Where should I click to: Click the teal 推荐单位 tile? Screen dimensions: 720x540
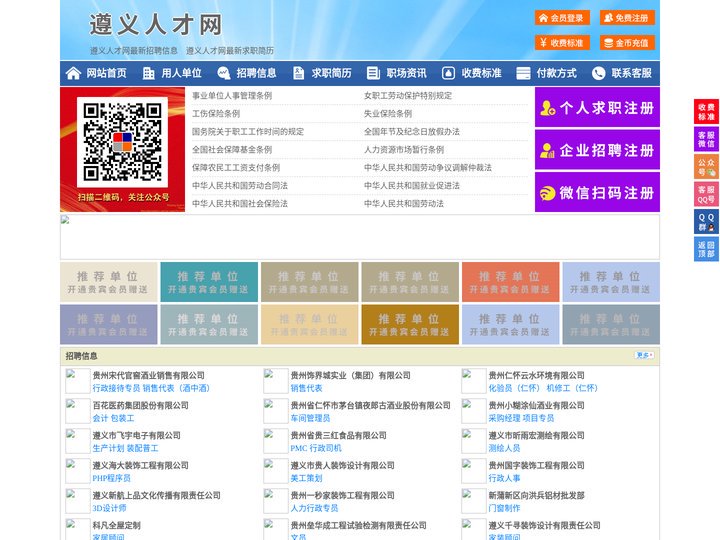tap(209, 282)
